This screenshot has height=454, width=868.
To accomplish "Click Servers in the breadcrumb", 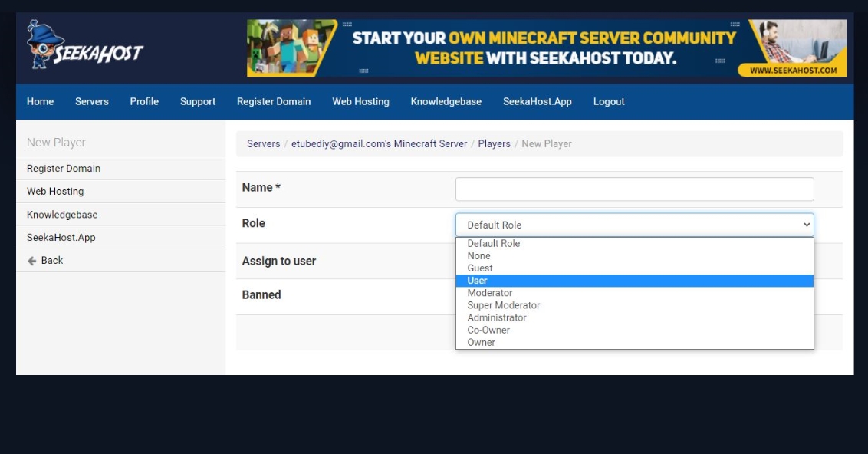I will [264, 143].
